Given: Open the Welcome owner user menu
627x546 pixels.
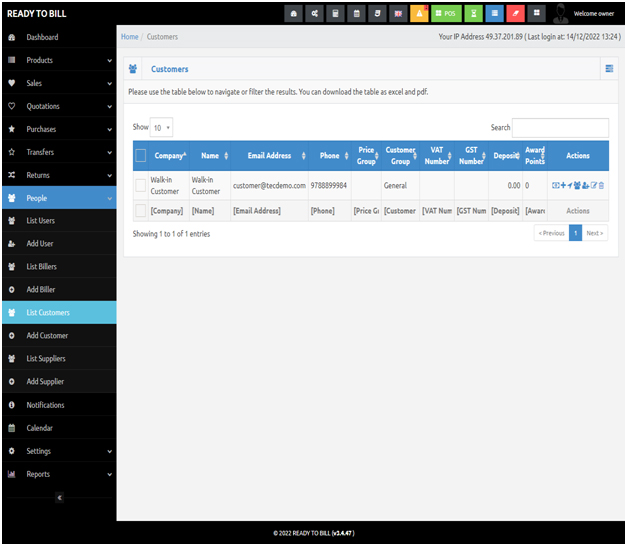Looking at the screenshot, I should [x=585, y=14].
